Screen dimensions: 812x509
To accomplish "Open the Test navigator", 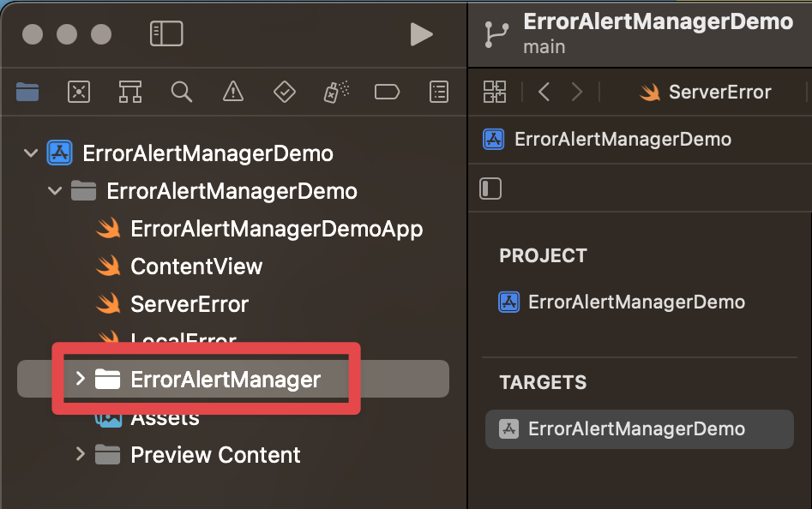I will tap(284, 92).
